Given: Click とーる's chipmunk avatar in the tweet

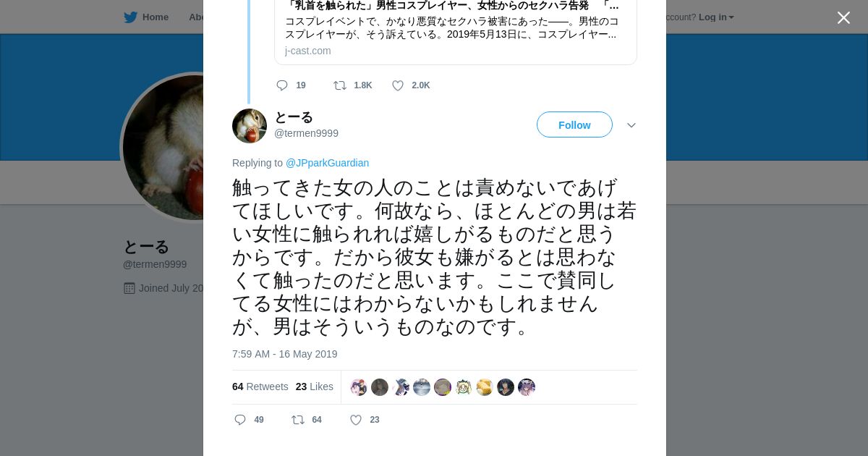Looking at the screenshot, I should 250,126.
